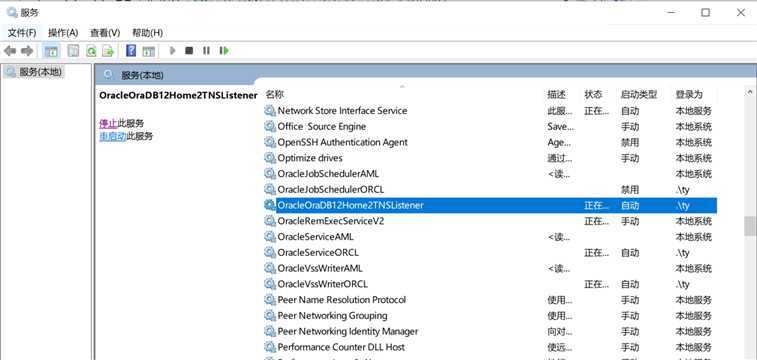Stop service using toolbar stop button
Viewport: 757px width, 360px height.
[x=189, y=50]
